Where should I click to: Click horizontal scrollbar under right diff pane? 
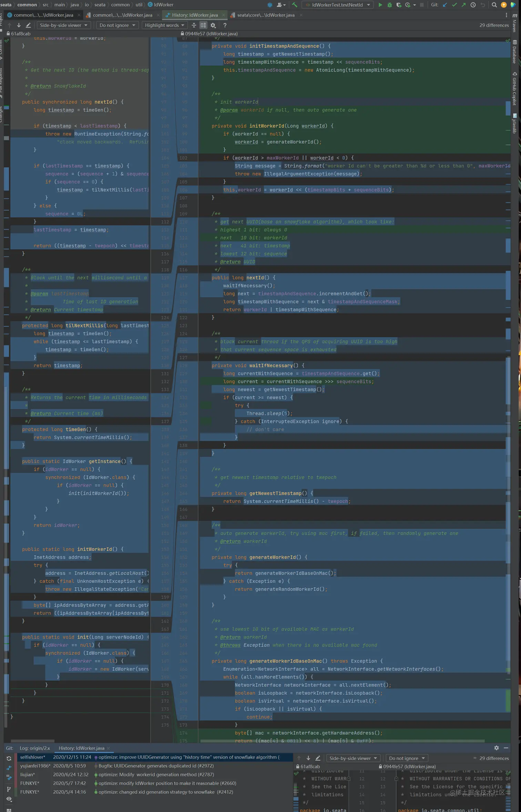tap(342, 741)
